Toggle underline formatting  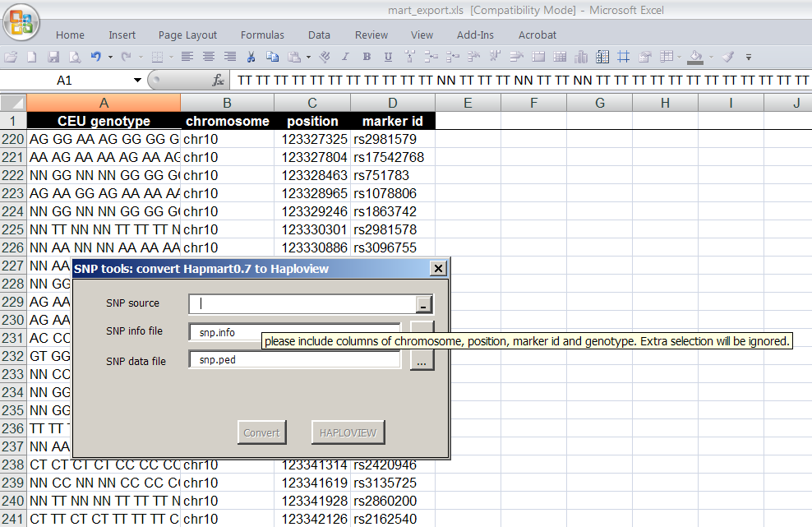(x=388, y=57)
